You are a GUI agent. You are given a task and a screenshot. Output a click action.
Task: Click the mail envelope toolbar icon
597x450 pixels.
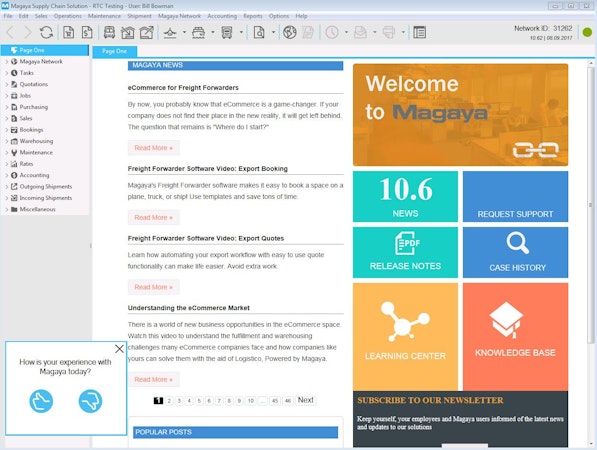point(360,32)
